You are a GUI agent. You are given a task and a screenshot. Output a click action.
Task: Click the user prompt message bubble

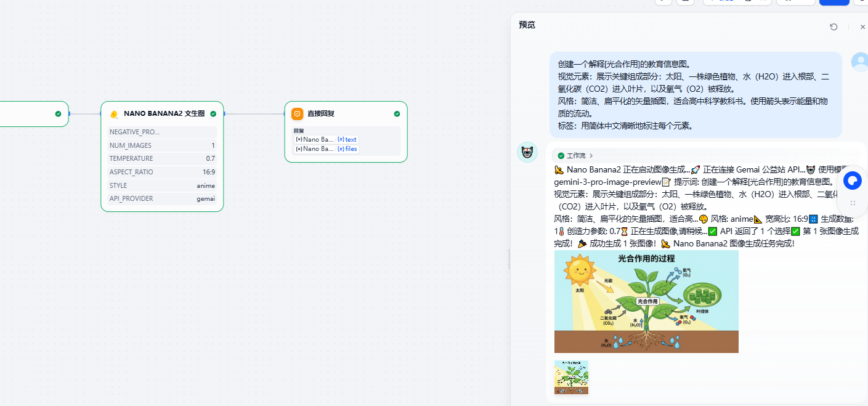point(696,95)
